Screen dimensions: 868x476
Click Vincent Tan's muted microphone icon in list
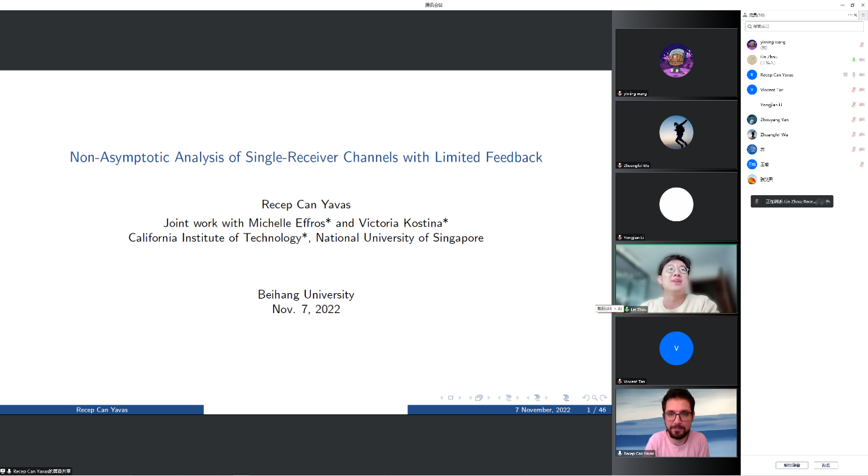pyautogui.click(x=854, y=90)
